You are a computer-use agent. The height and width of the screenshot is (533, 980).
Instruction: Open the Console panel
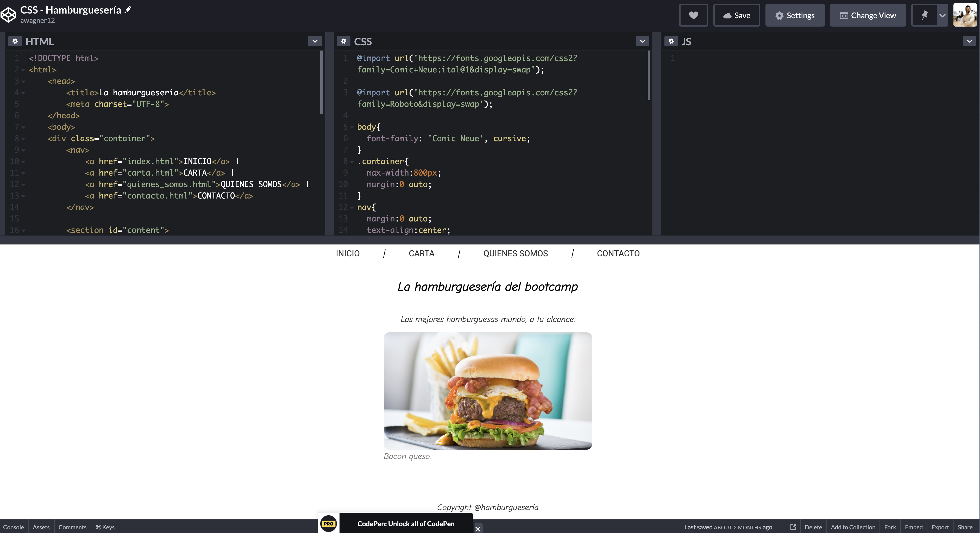click(14, 527)
